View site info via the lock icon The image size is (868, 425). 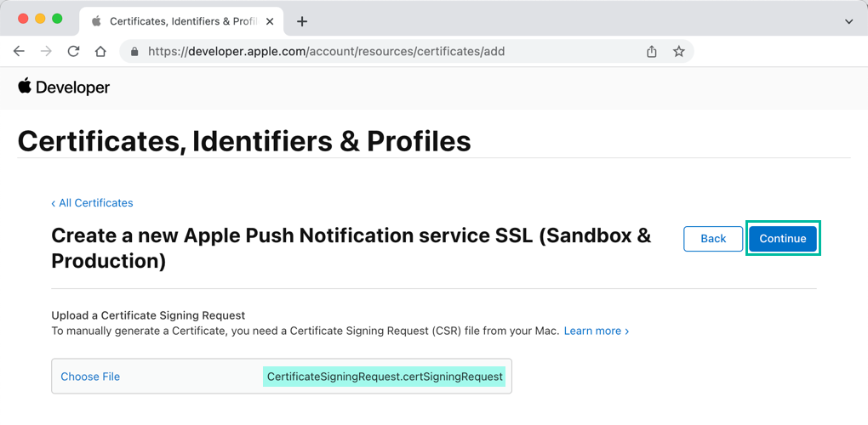click(x=134, y=52)
